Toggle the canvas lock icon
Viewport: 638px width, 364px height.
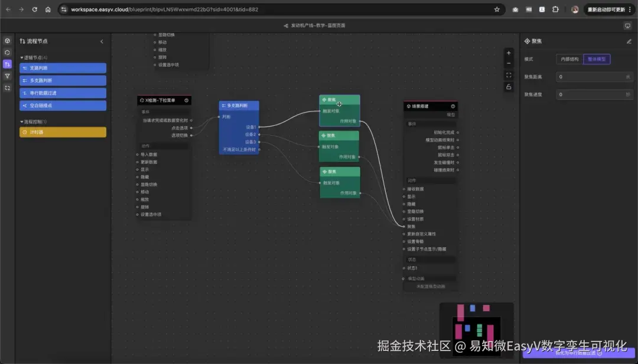click(x=509, y=87)
